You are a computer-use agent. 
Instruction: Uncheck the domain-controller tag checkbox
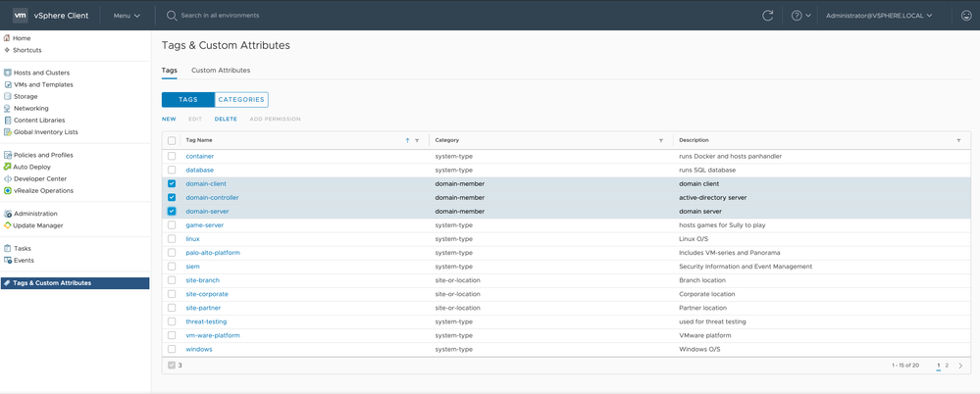pyautogui.click(x=172, y=197)
